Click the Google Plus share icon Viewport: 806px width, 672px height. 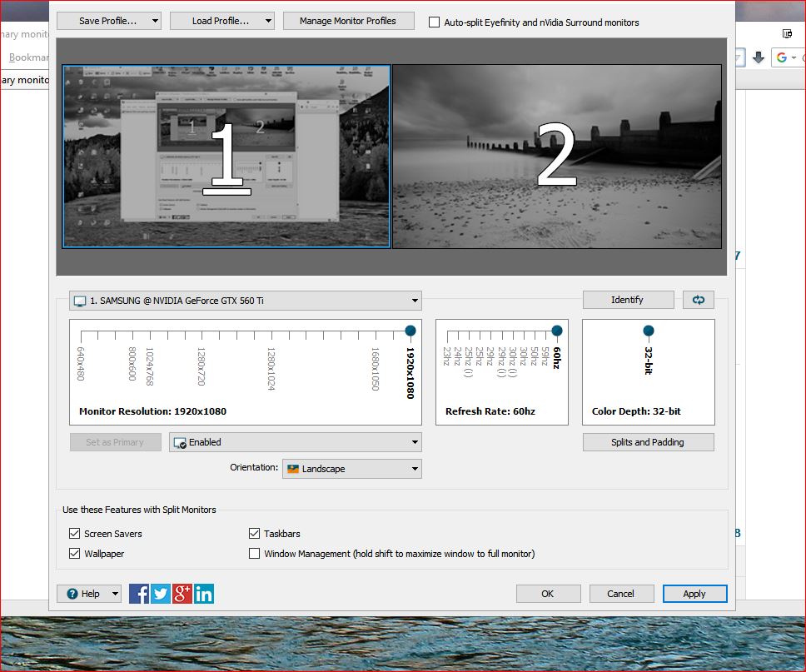[182, 594]
